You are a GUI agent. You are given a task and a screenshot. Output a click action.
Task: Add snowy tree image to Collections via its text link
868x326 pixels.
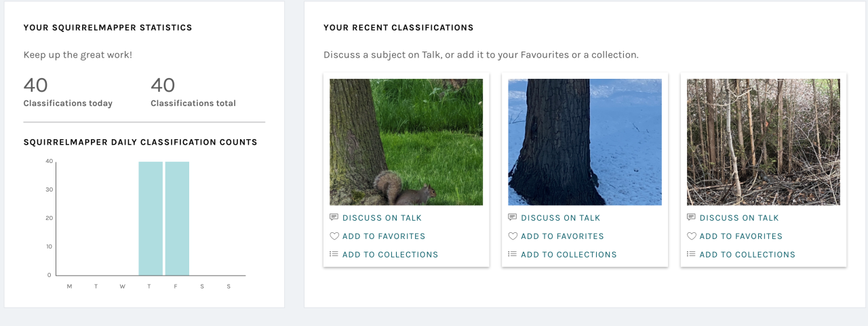click(x=569, y=255)
